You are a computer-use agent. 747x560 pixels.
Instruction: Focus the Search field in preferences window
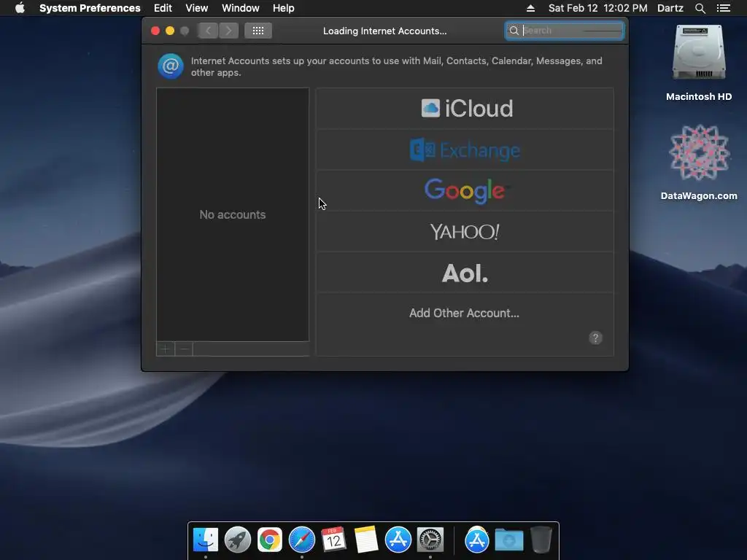565,31
